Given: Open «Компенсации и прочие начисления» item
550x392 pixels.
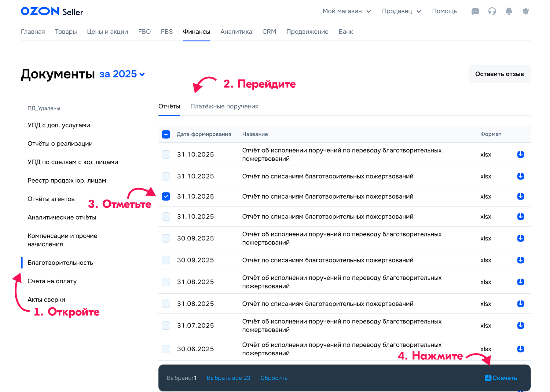Looking at the screenshot, I should [62, 240].
